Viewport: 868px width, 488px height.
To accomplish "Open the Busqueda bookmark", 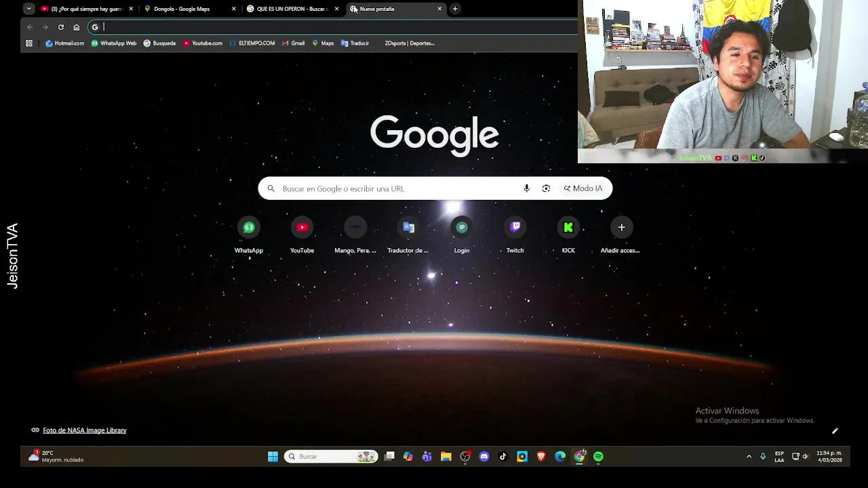I will tap(159, 43).
